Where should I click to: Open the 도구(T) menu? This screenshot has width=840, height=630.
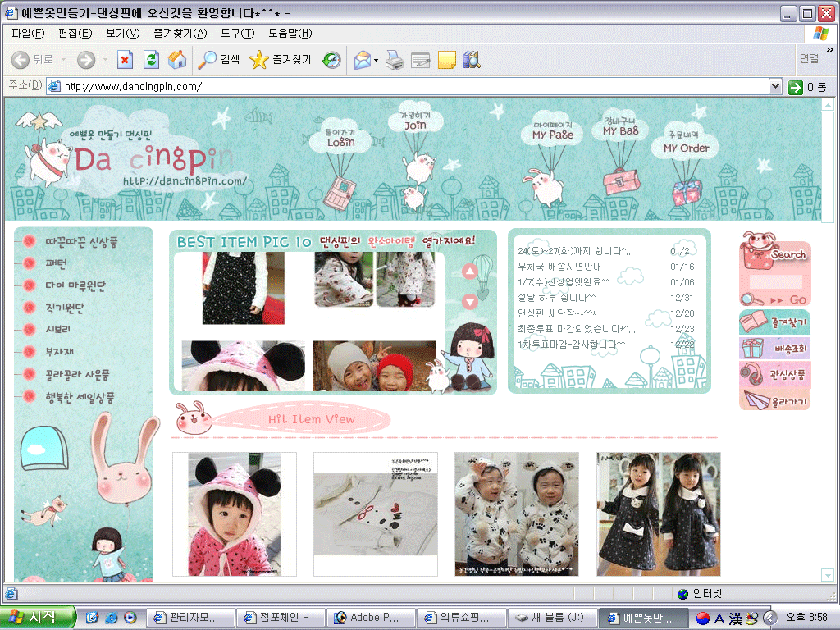[238, 33]
